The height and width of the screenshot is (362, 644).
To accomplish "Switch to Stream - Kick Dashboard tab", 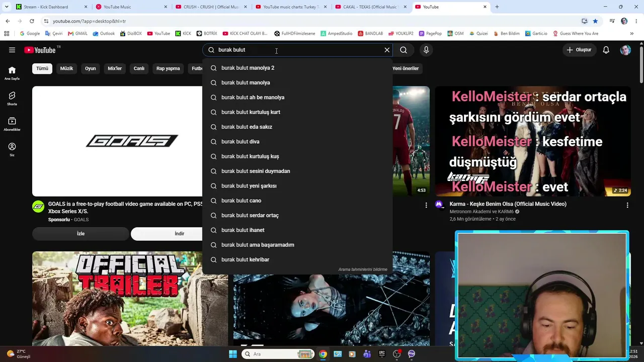I will click(50, 7).
